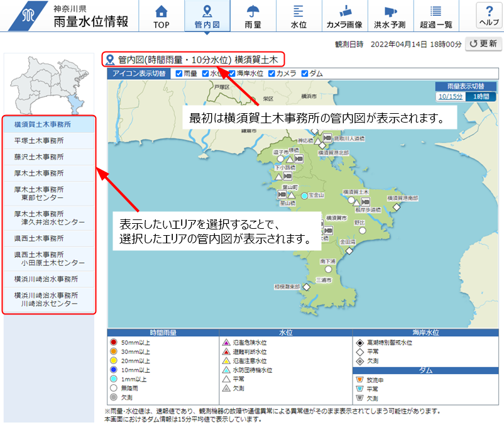
Task: Select the plain 県西土木事務所 entry
Action: coord(49,238)
